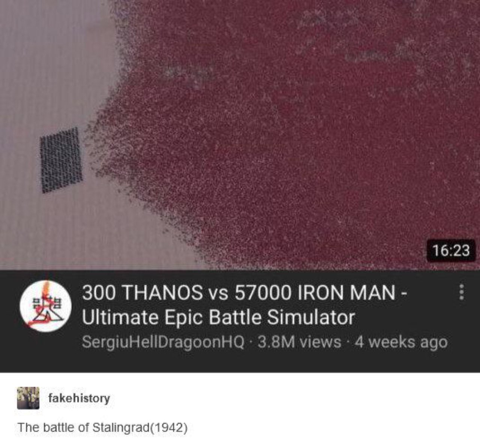Select the 16:23 duration badge
This screenshot has height=448, width=480.
coord(451,250)
